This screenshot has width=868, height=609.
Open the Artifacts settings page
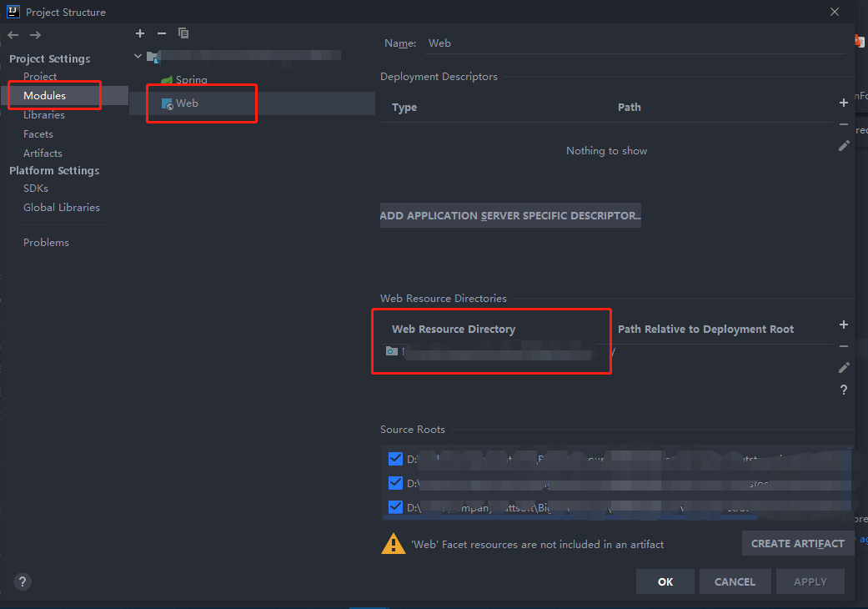[43, 154]
